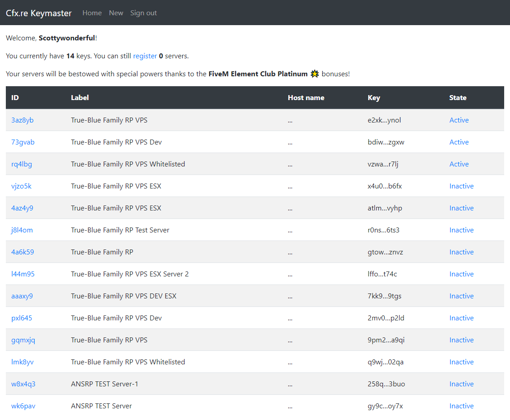510x420 pixels.
Task: Click the Element Club Platinum star icon
Action: click(x=315, y=74)
